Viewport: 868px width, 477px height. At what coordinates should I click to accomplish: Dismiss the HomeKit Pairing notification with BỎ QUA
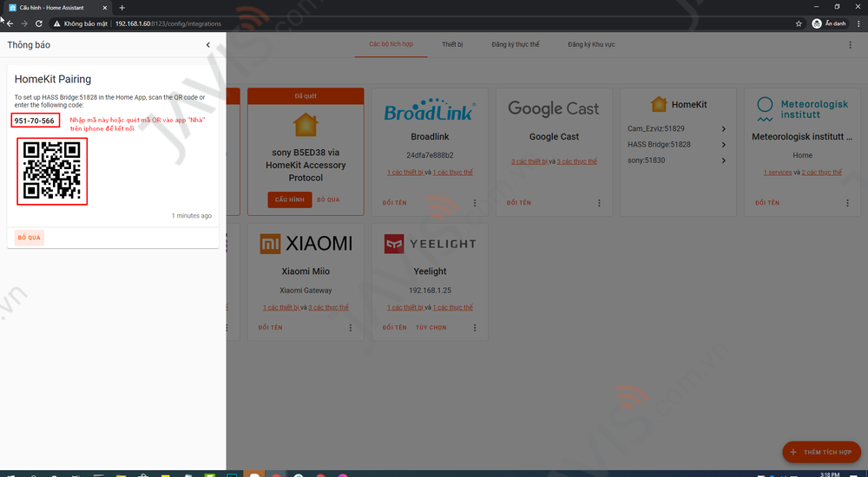pyautogui.click(x=30, y=238)
